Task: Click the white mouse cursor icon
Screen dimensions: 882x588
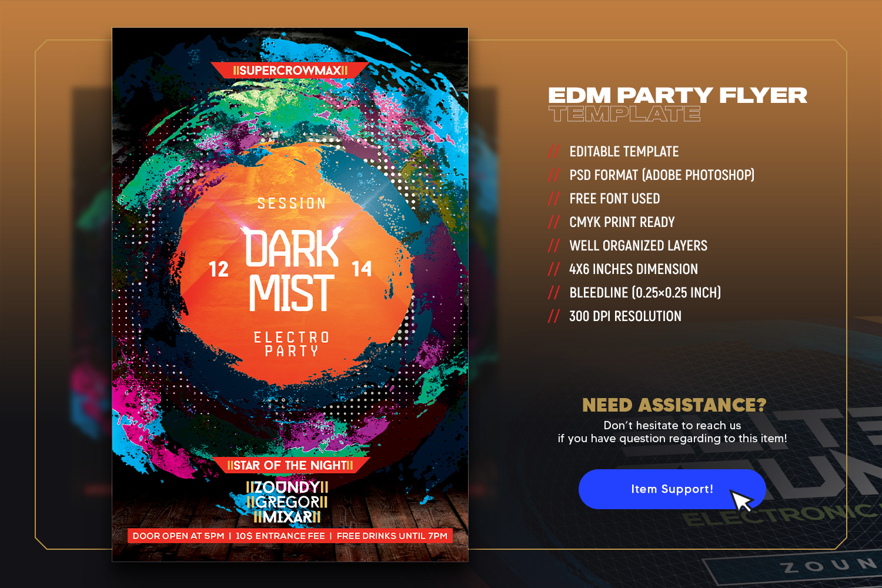Action: 742,500
